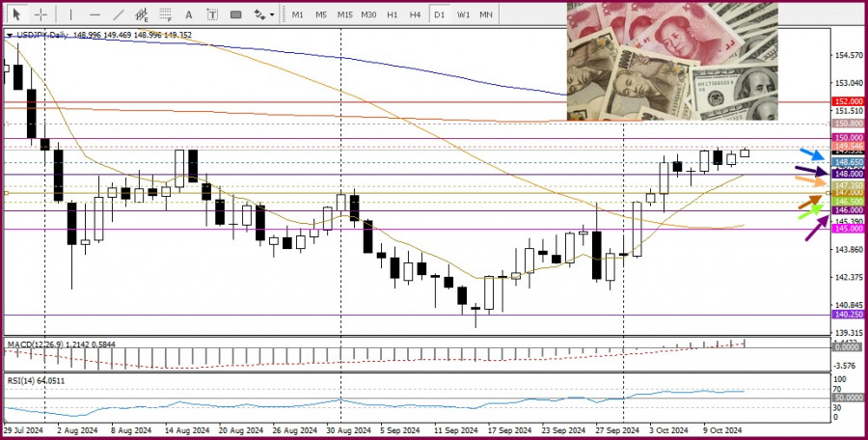Click the 154.570 price scale value
868x440 pixels.
(x=848, y=55)
